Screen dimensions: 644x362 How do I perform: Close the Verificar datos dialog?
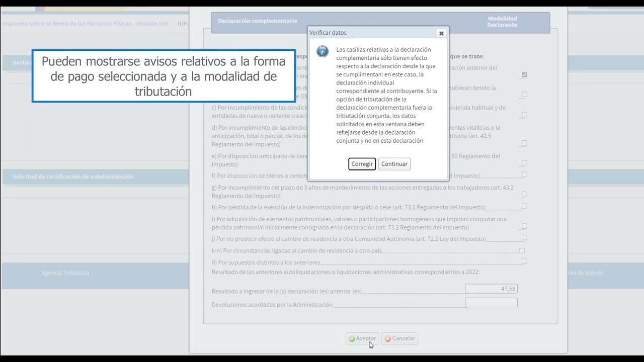(x=441, y=33)
